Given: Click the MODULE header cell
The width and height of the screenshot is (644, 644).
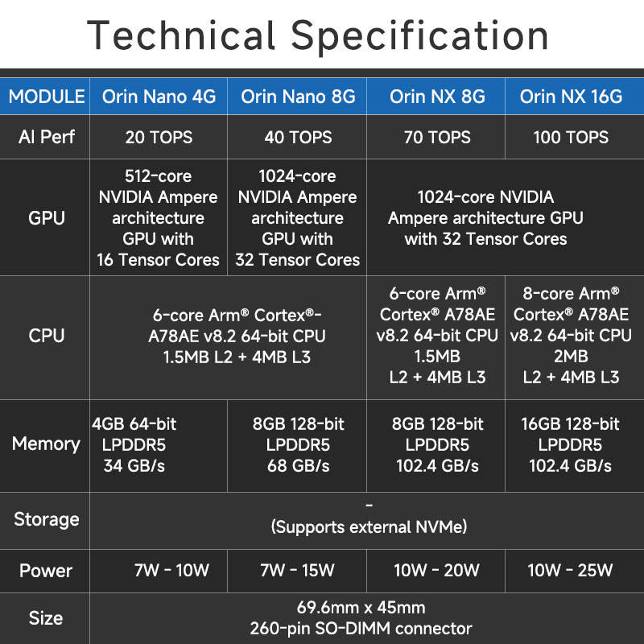Looking at the screenshot, I should coord(46,97).
